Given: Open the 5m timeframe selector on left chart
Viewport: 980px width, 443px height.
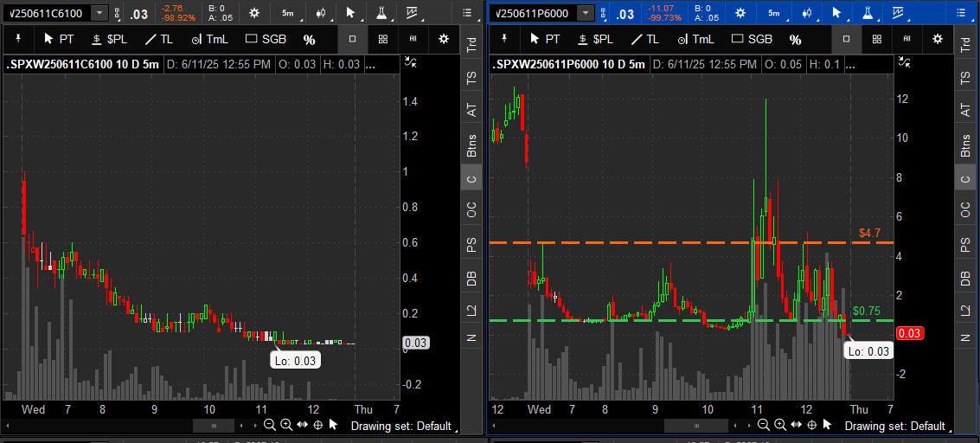Looking at the screenshot, I should 286,13.
